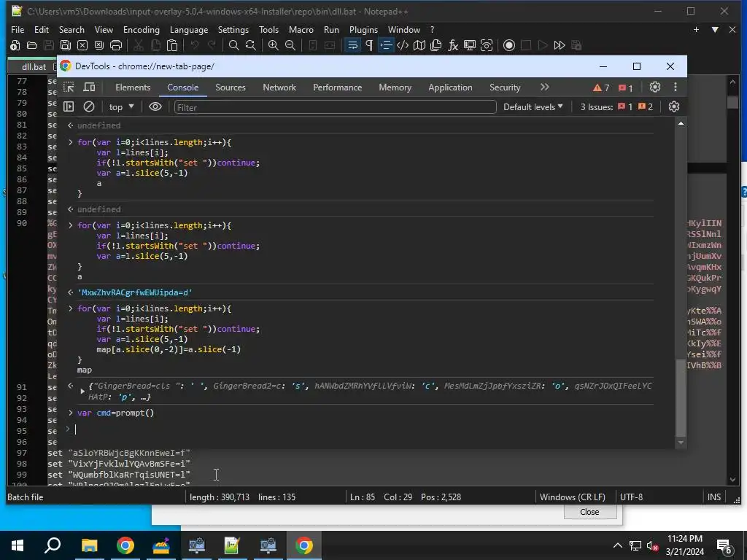Screen dimensions: 747x560
Task: Toggle Notepad++ word wrap button
Action: click(352, 45)
